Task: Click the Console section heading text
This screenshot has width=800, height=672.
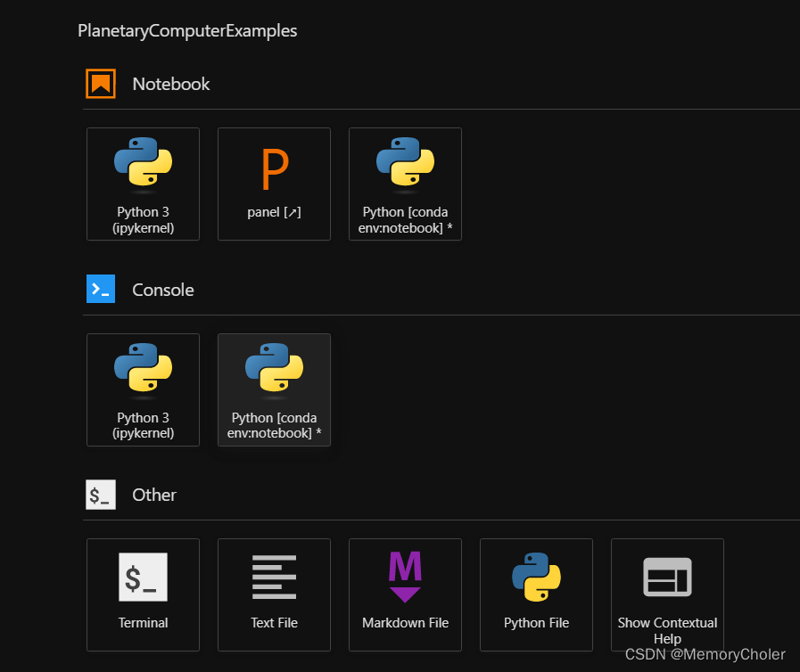Action: (x=162, y=291)
